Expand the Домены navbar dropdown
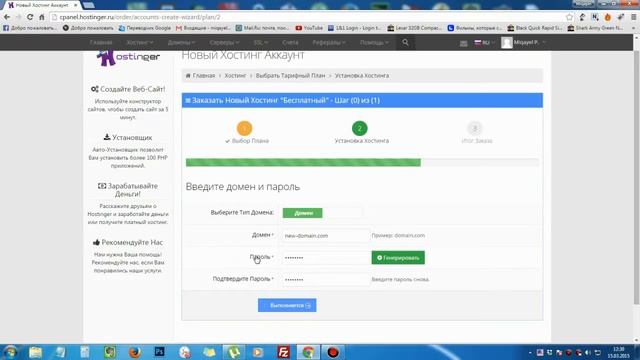 (181, 42)
